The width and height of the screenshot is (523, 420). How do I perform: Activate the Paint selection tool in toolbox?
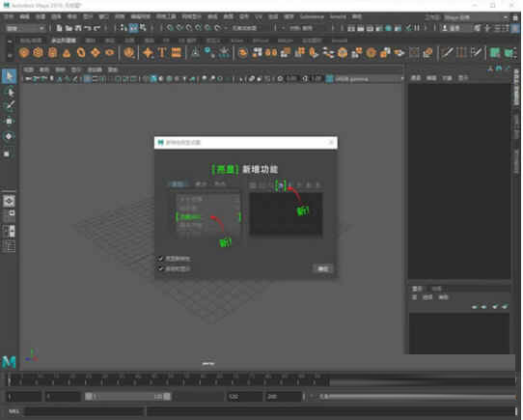tap(9, 106)
